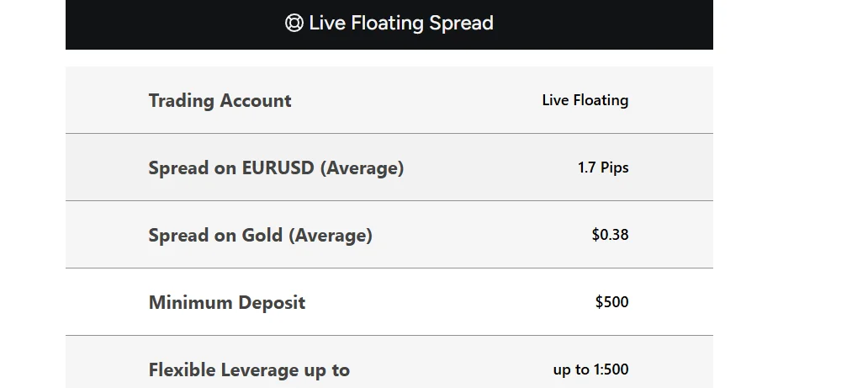This screenshot has height=388, width=868.
Task: Click the lifebuoy icon in the header
Action: tap(294, 24)
